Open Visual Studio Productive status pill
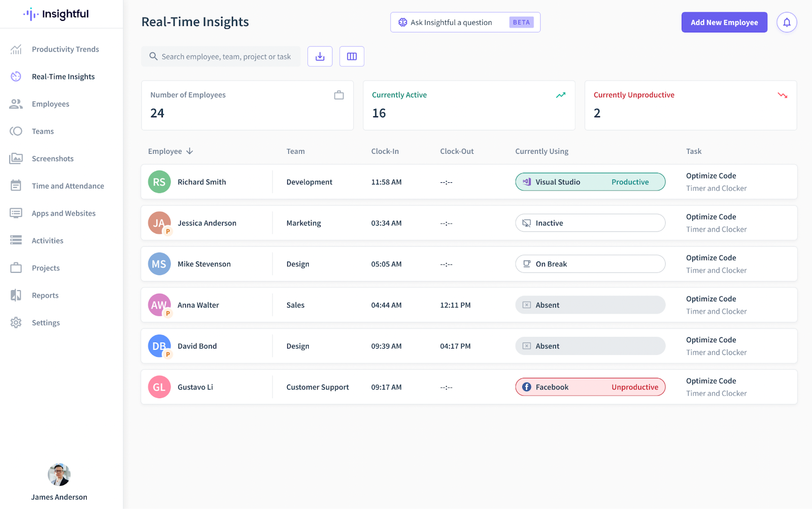The image size is (812, 509). point(590,182)
